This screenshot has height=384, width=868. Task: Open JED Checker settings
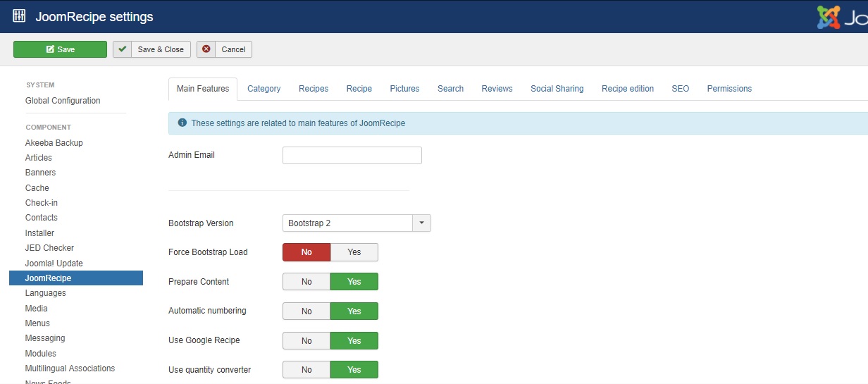click(49, 248)
